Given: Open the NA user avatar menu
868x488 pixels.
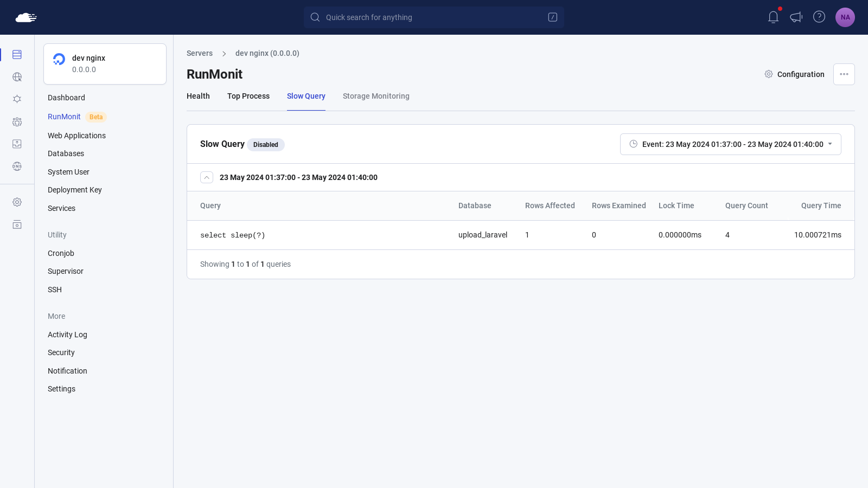Looking at the screenshot, I should pos(845,17).
